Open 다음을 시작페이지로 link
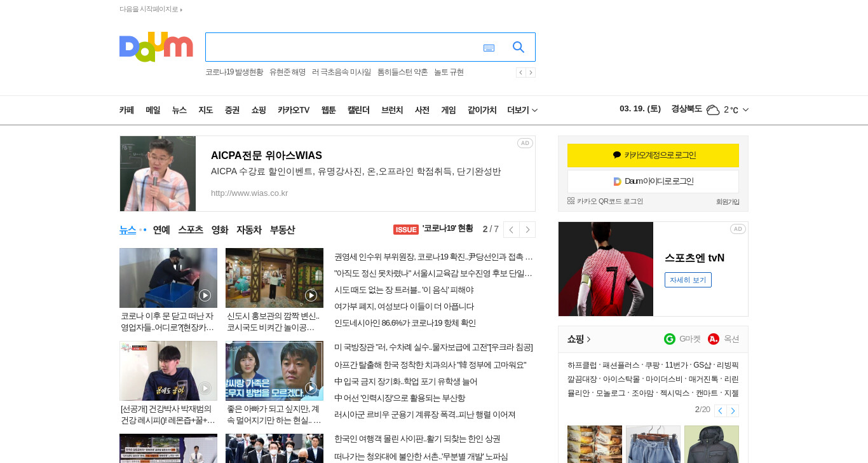Viewport: 868px width, 463px height. pos(151,10)
